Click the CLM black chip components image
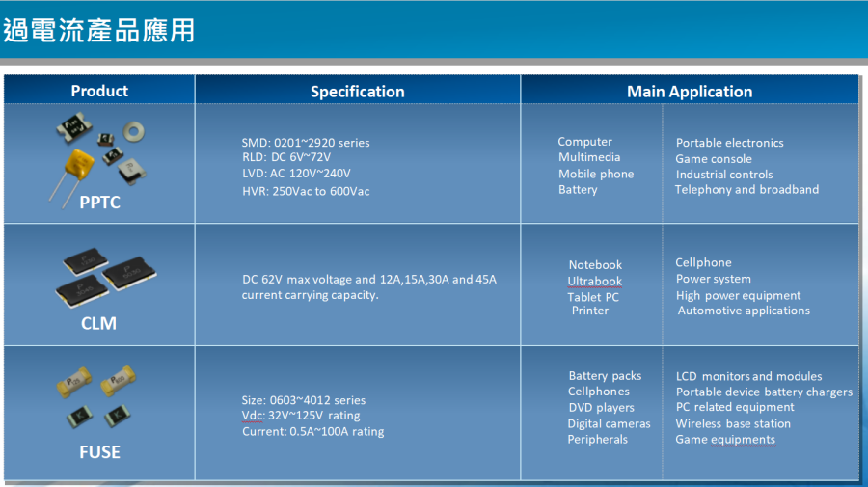The image size is (868, 487). point(99,275)
